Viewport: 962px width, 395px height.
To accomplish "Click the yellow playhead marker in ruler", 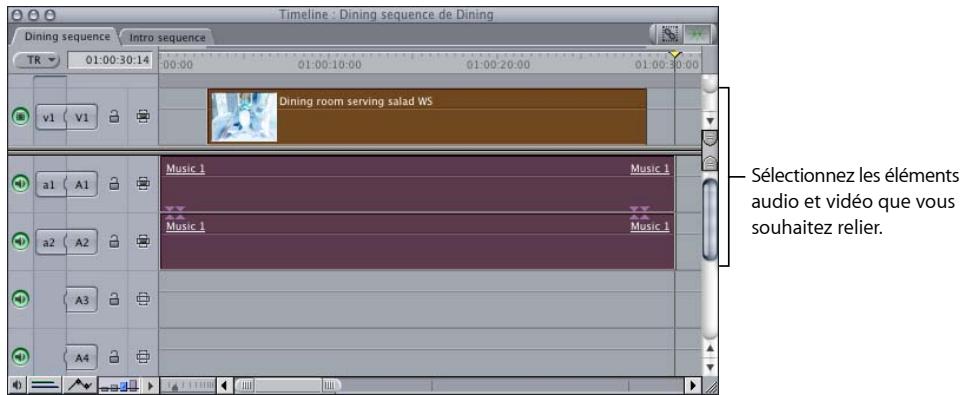I will click(675, 55).
